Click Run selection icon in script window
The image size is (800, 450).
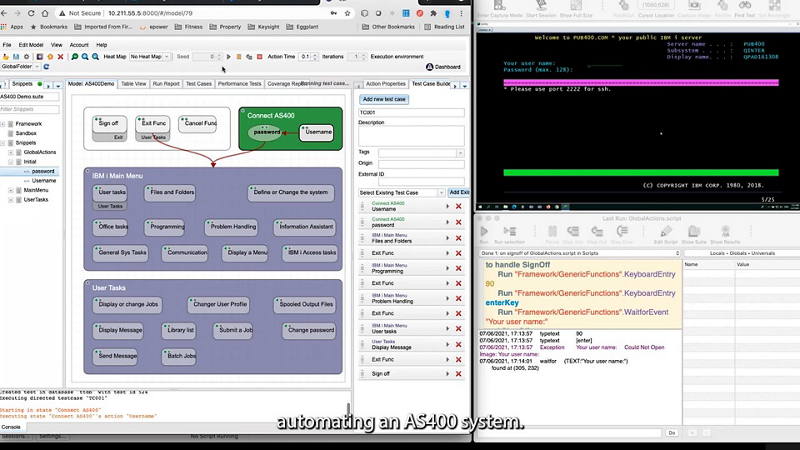[x=510, y=232]
